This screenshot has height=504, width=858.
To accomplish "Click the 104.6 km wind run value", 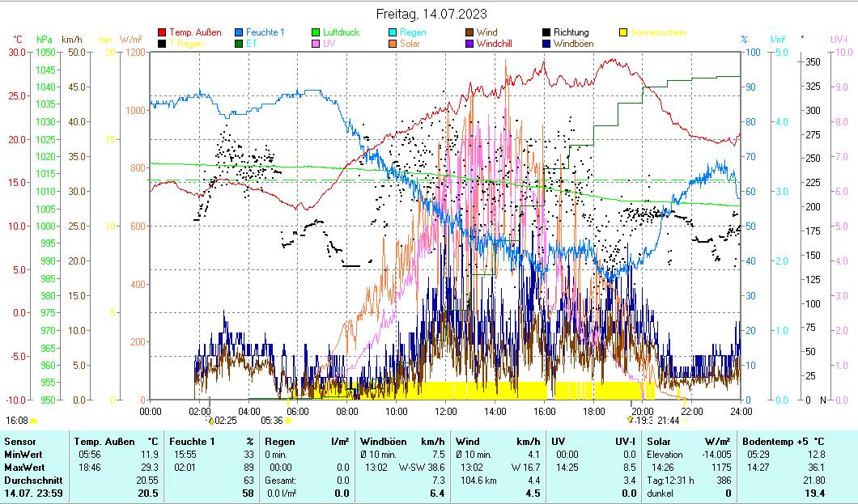I will [x=478, y=481].
